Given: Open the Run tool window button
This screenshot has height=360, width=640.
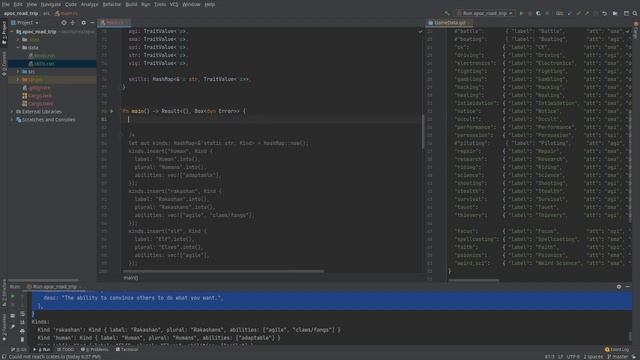Looking at the screenshot, I should 42,350.
